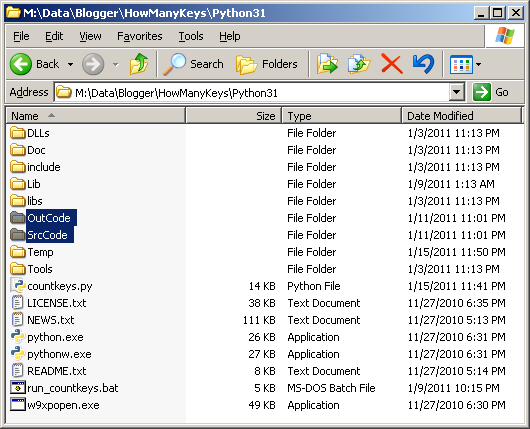Click the NEWS.txt document icon

coord(18,319)
